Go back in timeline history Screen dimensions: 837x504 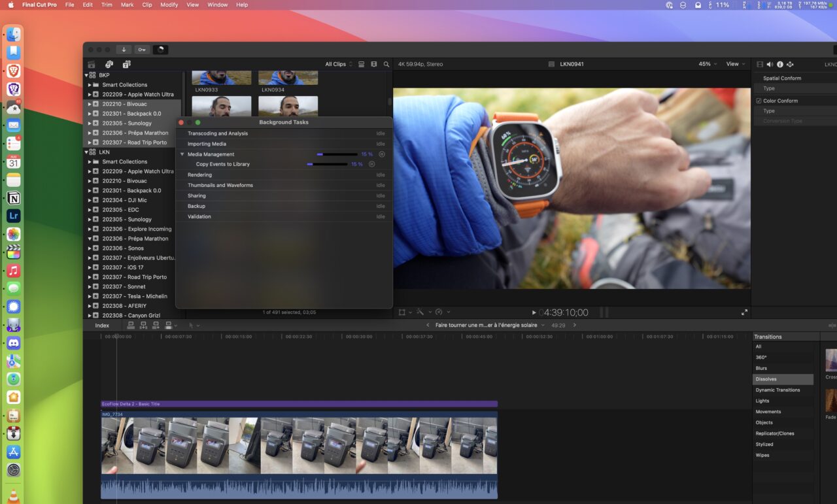coord(428,325)
